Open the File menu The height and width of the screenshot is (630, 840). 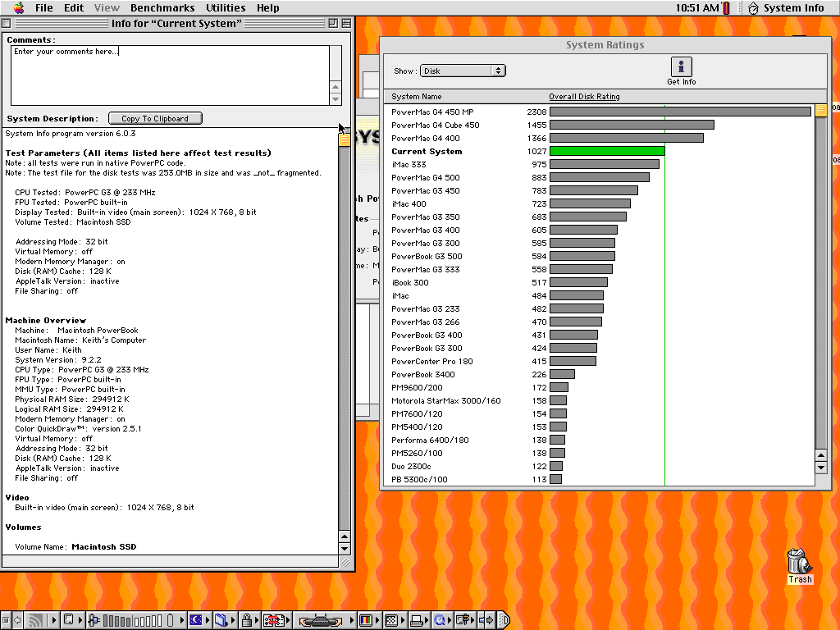click(x=44, y=7)
